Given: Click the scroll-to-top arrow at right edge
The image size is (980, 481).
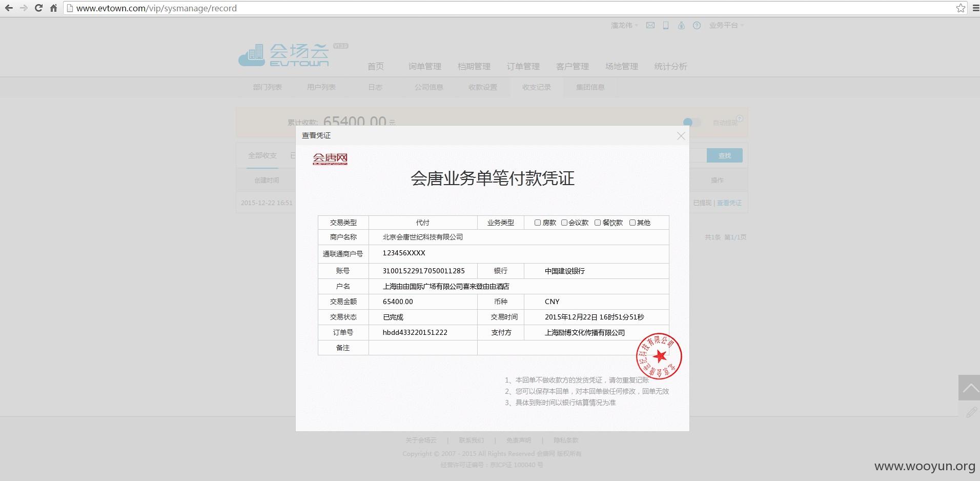Looking at the screenshot, I should click(969, 388).
